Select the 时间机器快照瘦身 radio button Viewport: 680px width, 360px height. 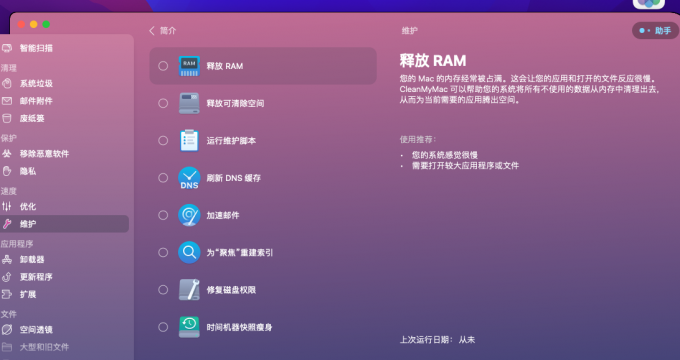click(163, 327)
